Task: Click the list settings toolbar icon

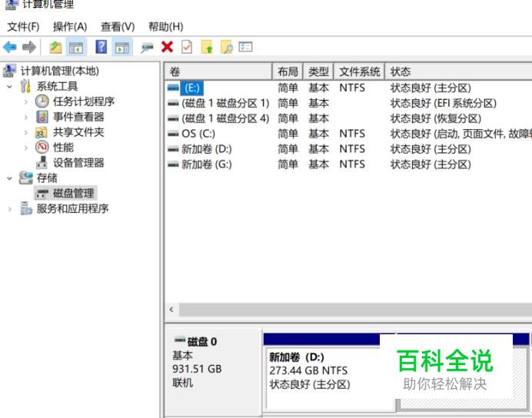Action: [245, 47]
